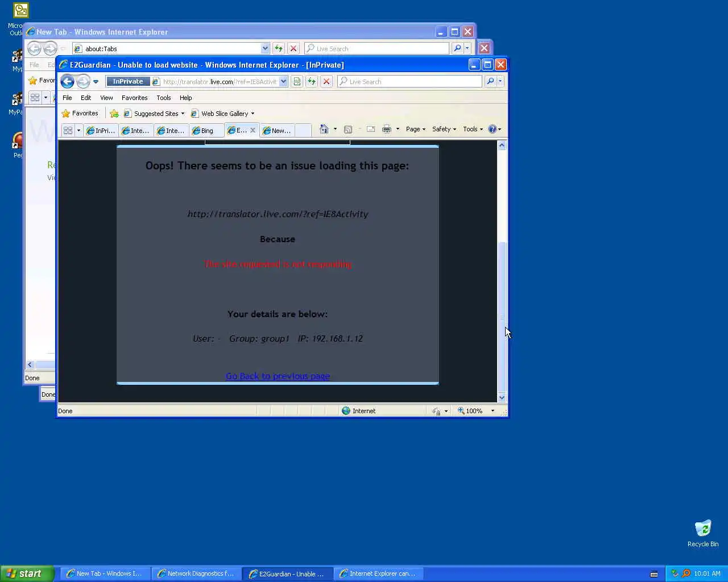
Task: Click the vertical scrollbar down arrow
Action: pyautogui.click(x=502, y=397)
